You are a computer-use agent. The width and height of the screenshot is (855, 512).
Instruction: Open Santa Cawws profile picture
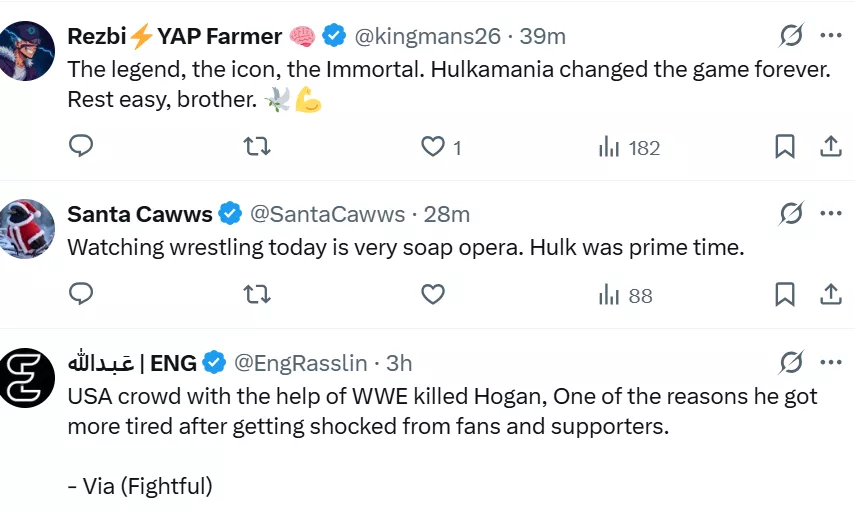[27, 229]
